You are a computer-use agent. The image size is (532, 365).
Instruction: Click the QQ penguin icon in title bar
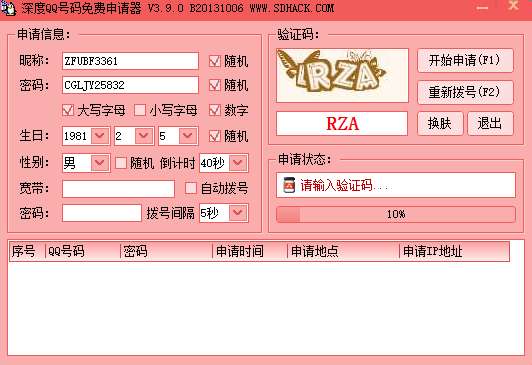pyautogui.click(x=9, y=8)
